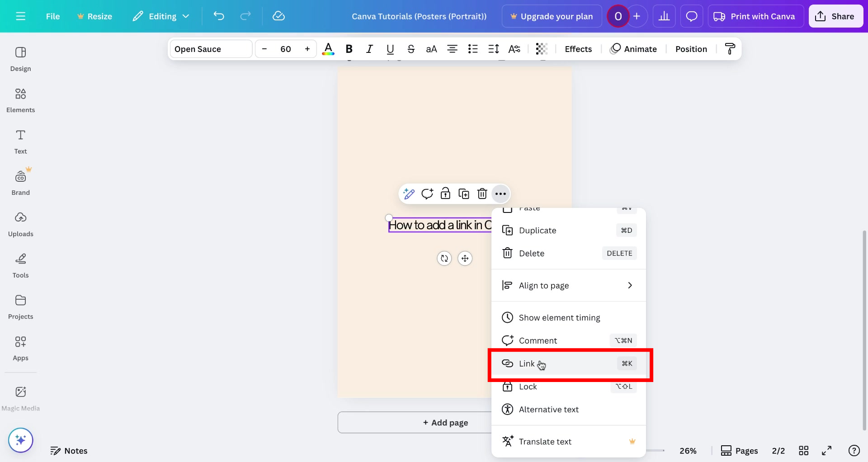Increase the font size with the plus stepper
This screenshot has width=868, height=462.
pyautogui.click(x=307, y=49)
